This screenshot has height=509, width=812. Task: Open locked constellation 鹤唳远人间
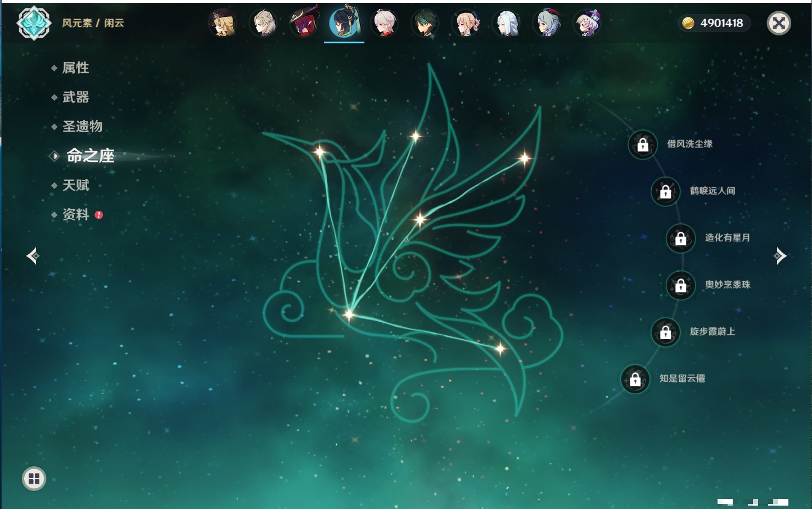click(666, 191)
